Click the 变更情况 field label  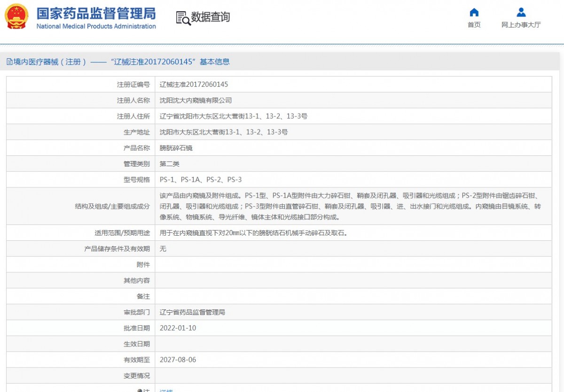pyautogui.click(x=137, y=376)
